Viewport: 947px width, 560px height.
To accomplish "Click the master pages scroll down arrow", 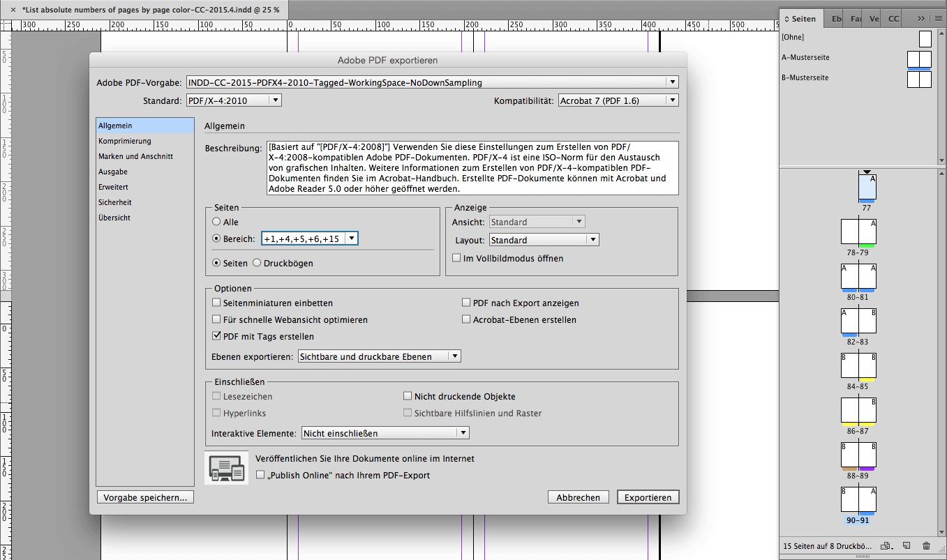I will tap(942, 160).
